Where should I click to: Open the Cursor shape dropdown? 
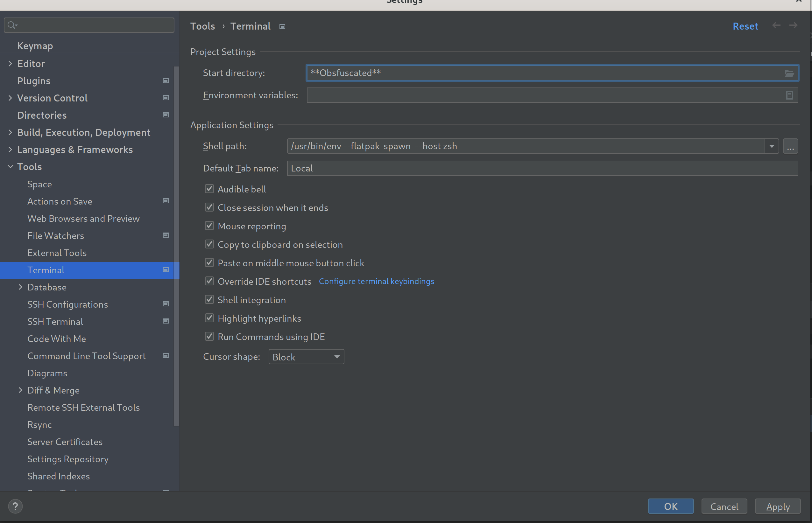[306, 357]
